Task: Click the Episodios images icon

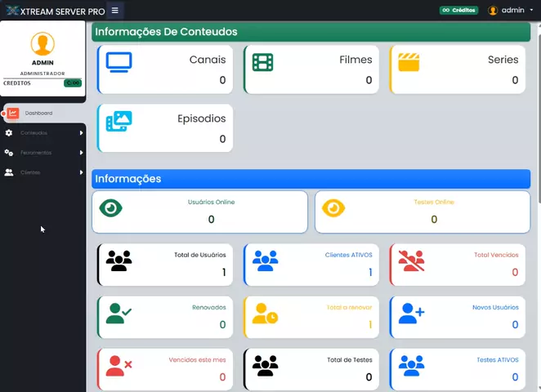Action: pyautogui.click(x=118, y=122)
